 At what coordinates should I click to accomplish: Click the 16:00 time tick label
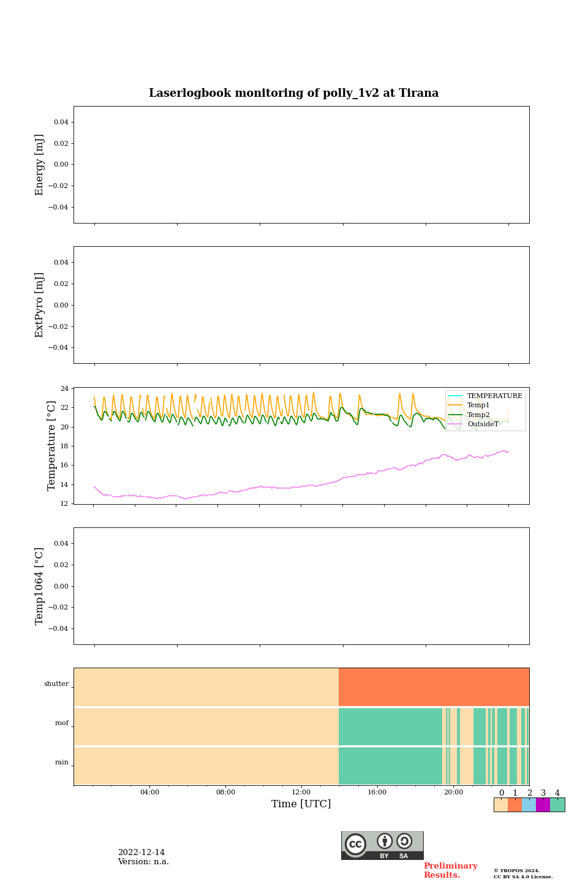point(377,792)
